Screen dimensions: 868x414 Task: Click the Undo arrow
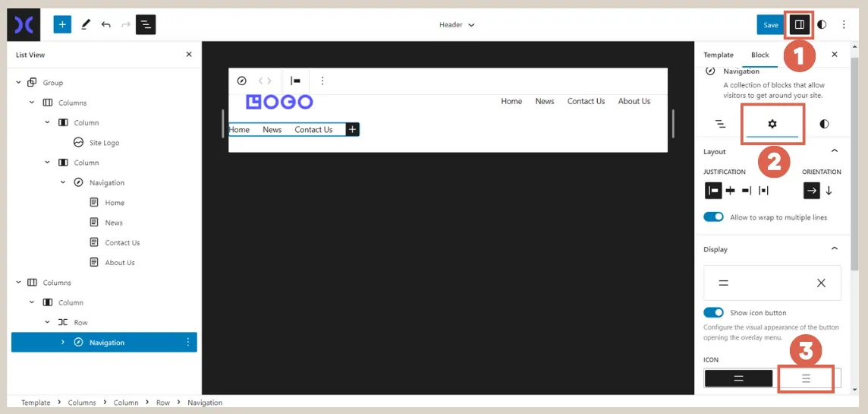(105, 24)
